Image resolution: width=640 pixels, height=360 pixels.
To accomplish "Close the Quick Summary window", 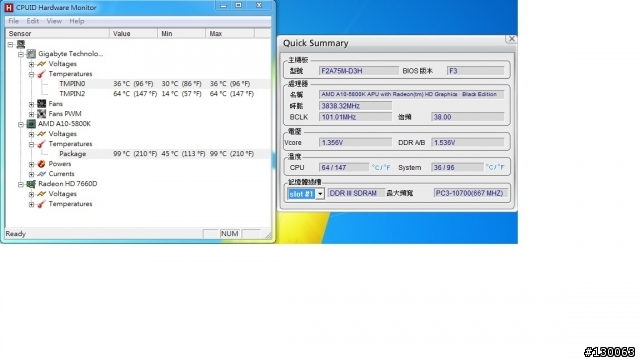I will click(x=511, y=39).
